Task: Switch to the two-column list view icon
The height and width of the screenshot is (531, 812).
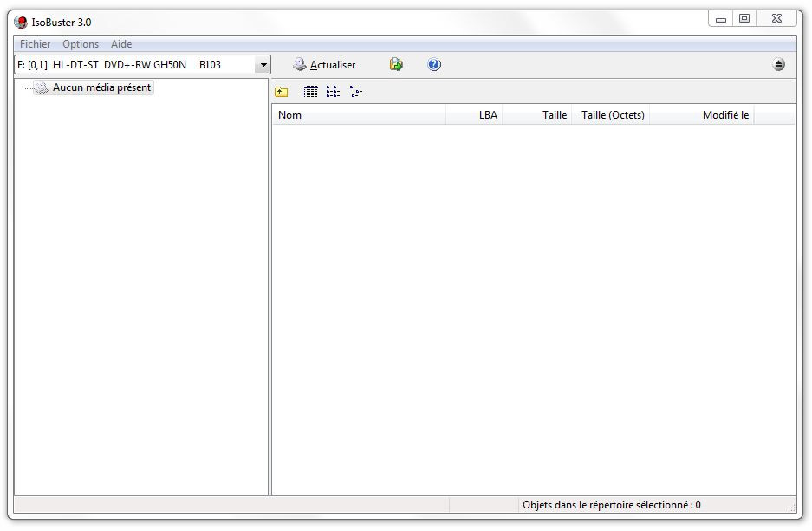Action: [x=333, y=92]
